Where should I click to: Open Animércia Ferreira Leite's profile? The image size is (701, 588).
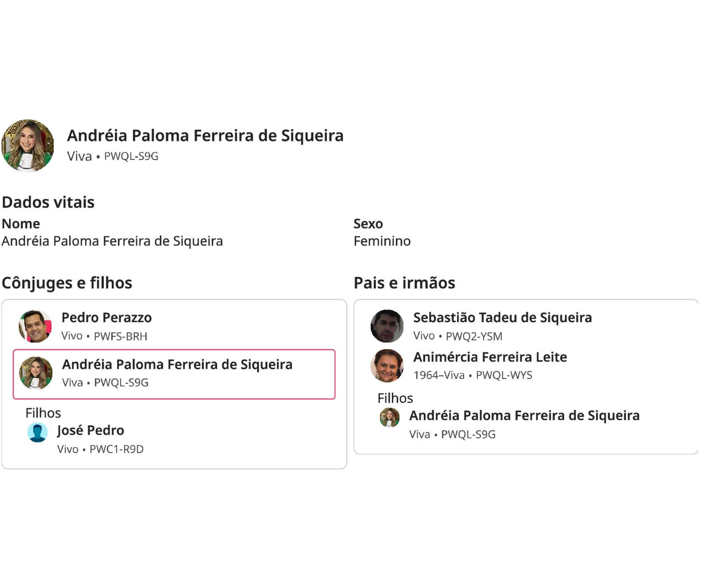[490, 357]
